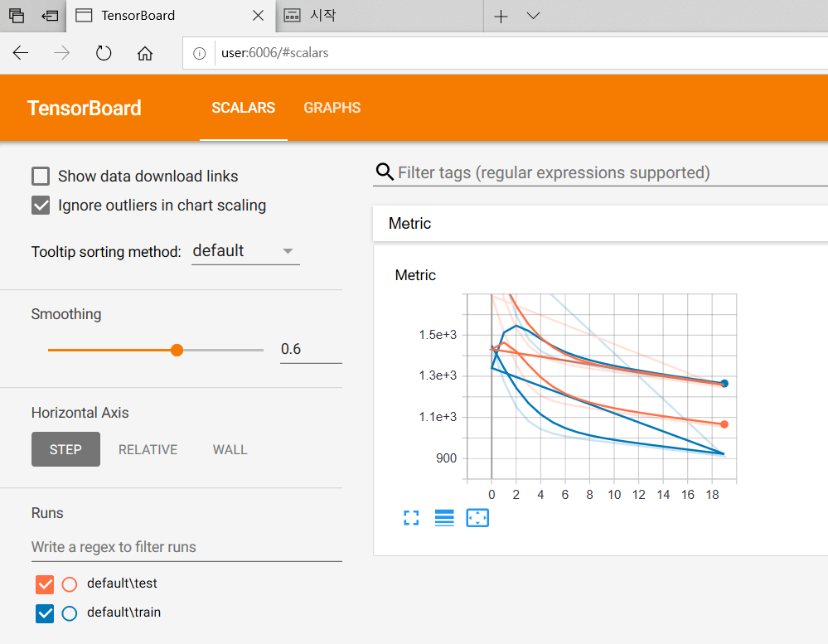Set these tabs aside icon
The height and width of the screenshot is (644, 828).
click(50, 16)
